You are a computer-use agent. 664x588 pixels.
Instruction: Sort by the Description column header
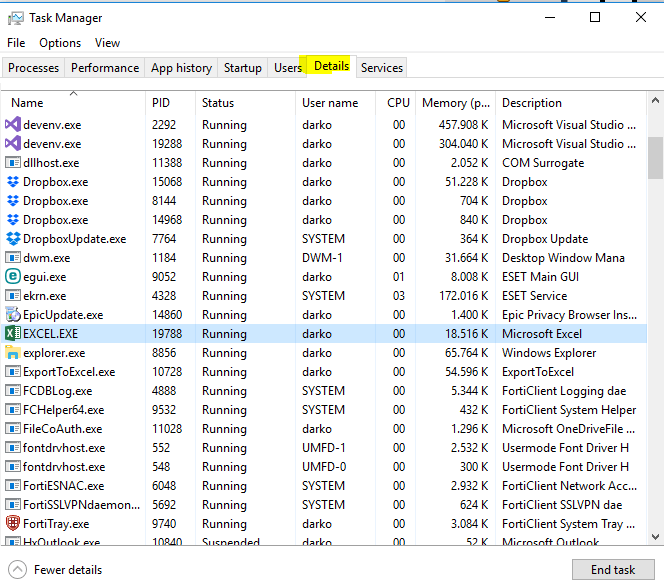571,102
